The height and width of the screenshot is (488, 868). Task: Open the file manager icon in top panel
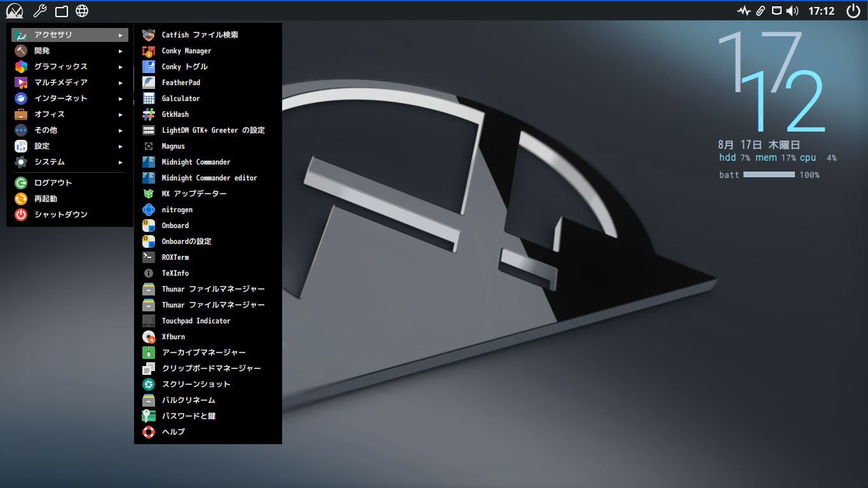click(61, 11)
